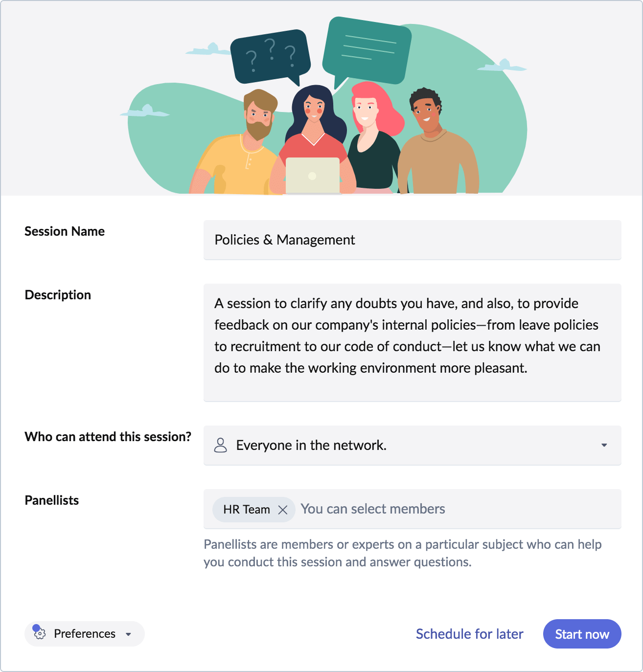Open the Preferences menu
The image size is (643, 672).
[85, 634]
